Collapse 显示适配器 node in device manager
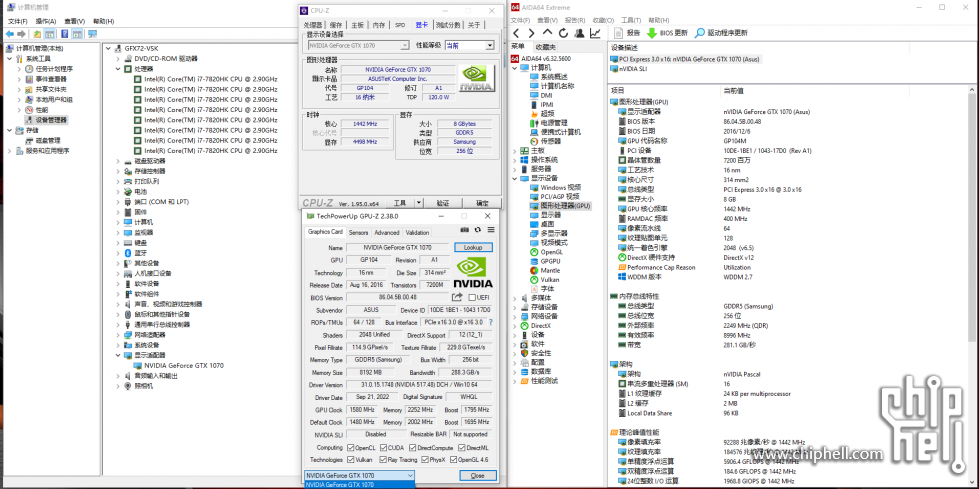Viewport: 979px width, 489px height. point(117,355)
